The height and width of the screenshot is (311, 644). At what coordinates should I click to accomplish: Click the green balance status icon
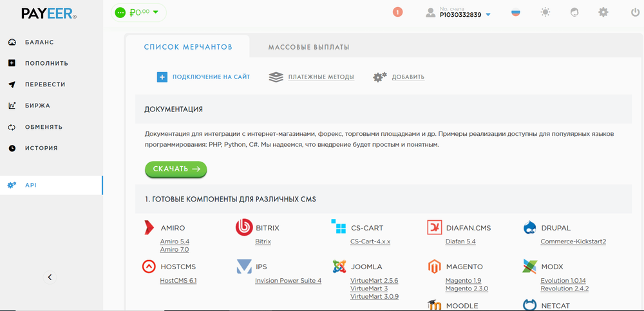(x=120, y=13)
